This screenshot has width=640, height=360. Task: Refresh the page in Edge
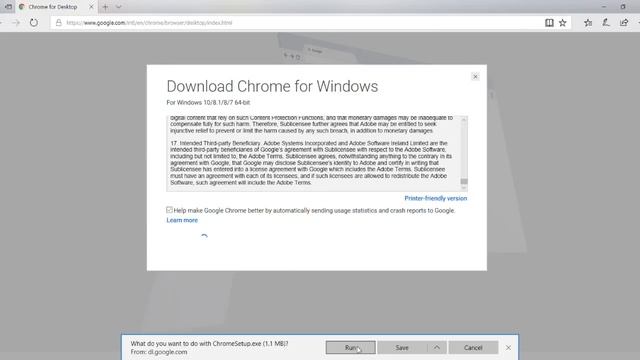(34, 23)
